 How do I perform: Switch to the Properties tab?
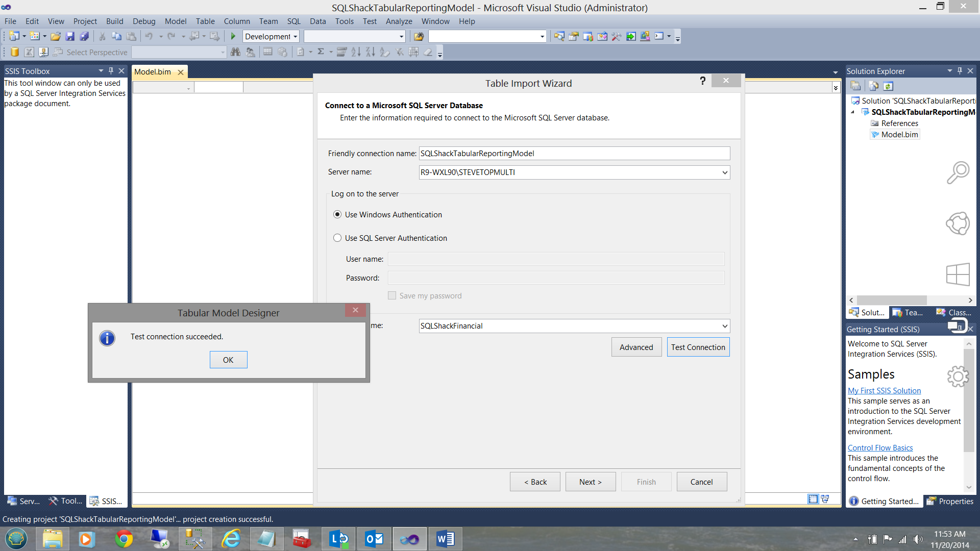(950, 502)
